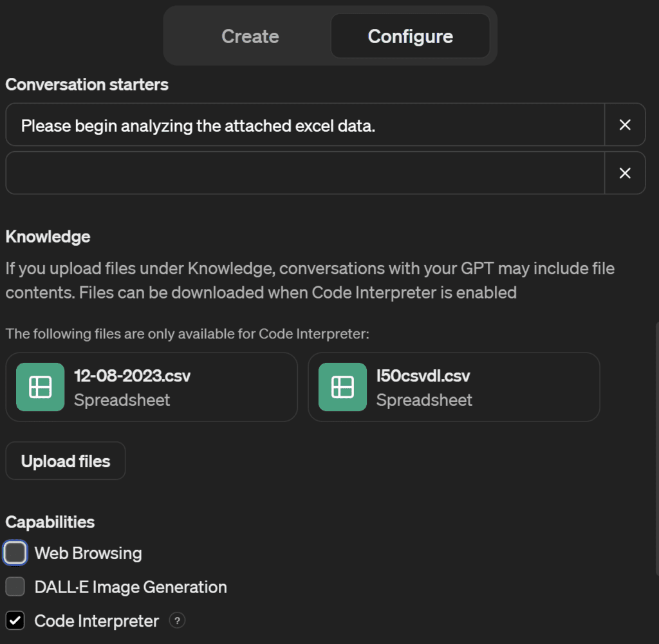Open the Code Interpreter help tooltip icon
659x644 pixels.
click(177, 620)
